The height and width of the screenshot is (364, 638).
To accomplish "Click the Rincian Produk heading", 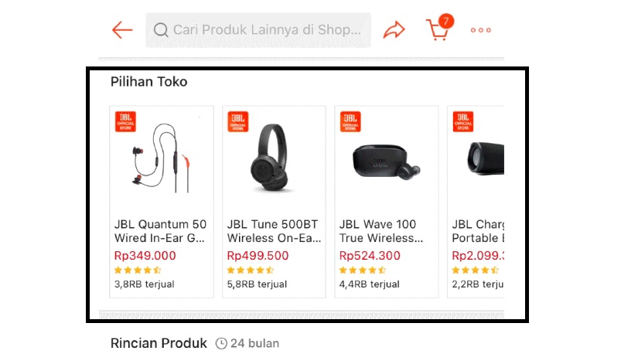I will 159,343.
